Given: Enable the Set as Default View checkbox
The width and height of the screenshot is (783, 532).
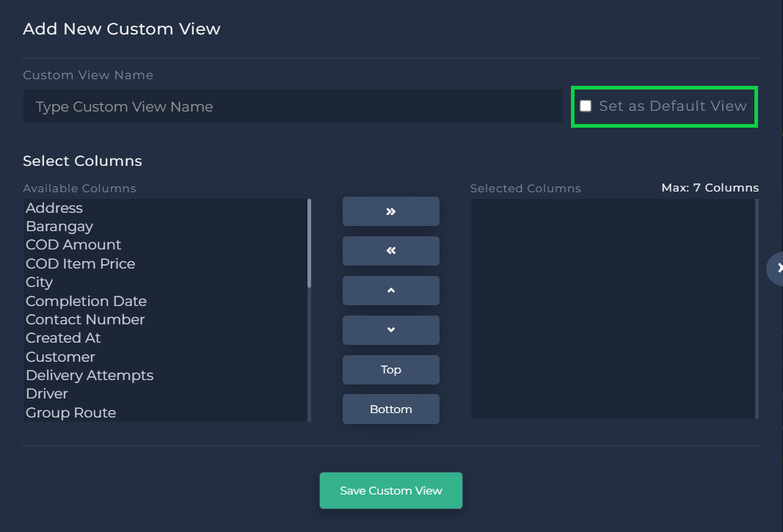Looking at the screenshot, I should click(x=586, y=106).
